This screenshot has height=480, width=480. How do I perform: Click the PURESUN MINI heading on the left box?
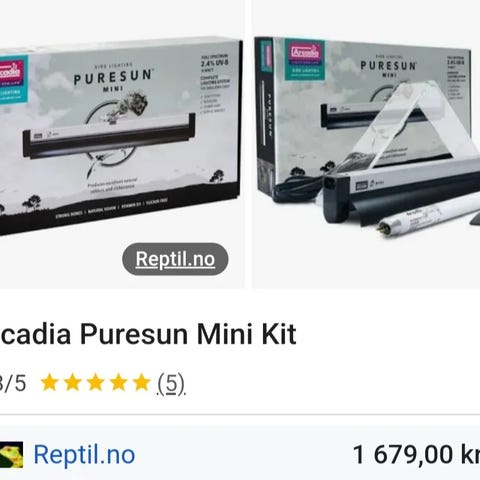tap(113, 79)
